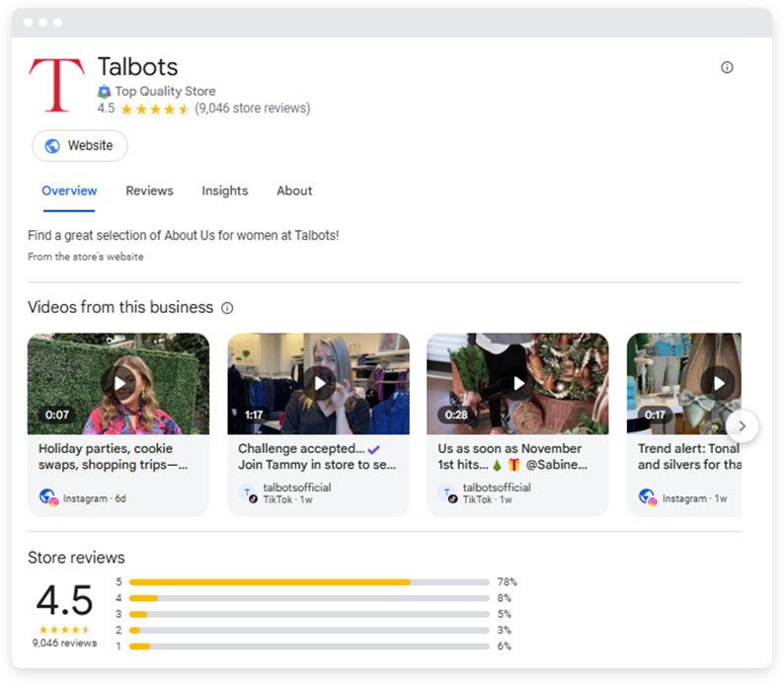
Task: Click the Instagram source icon on the Trend alert card
Action: click(648, 497)
